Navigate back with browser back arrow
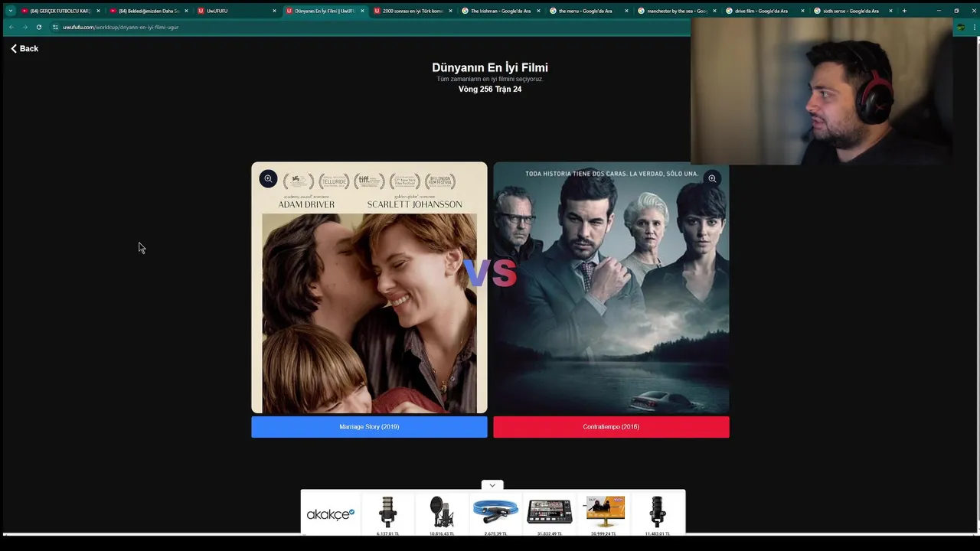This screenshot has width=980, height=551. 11,27
